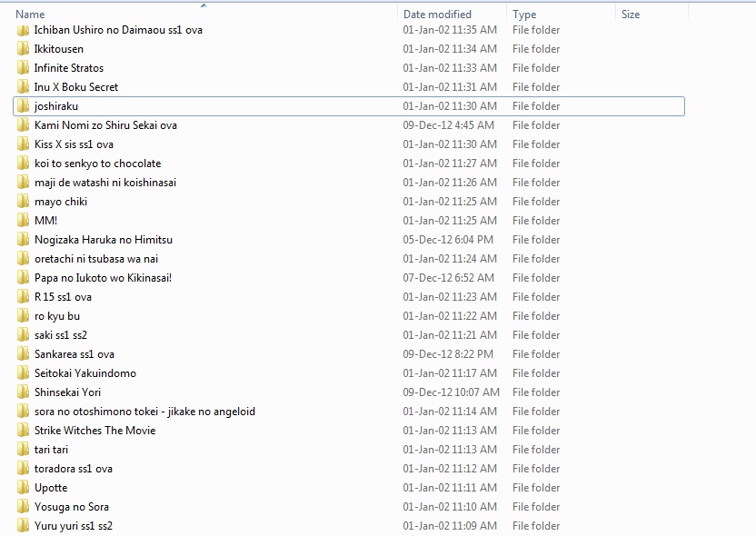756x536 pixels.
Task: Click the Shinsekai Yori folder icon
Action: point(23,392)
